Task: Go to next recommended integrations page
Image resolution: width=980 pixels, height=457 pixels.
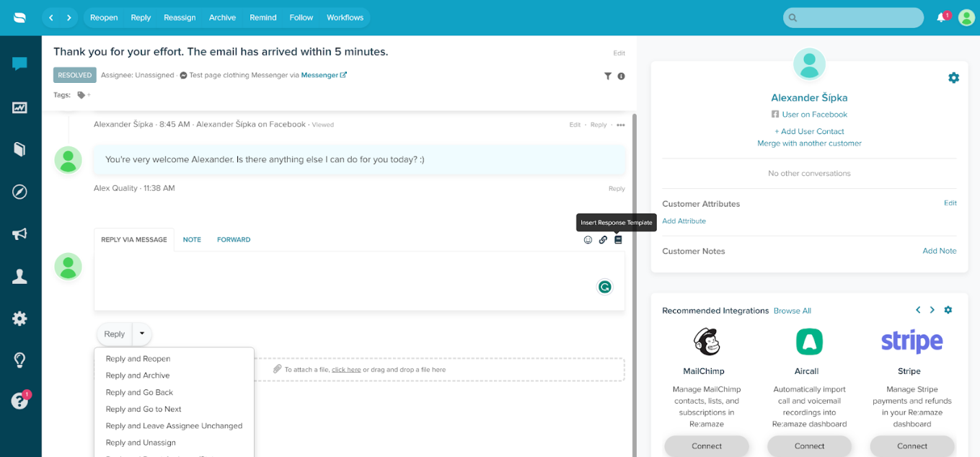Action: click(x=932, y=310)
